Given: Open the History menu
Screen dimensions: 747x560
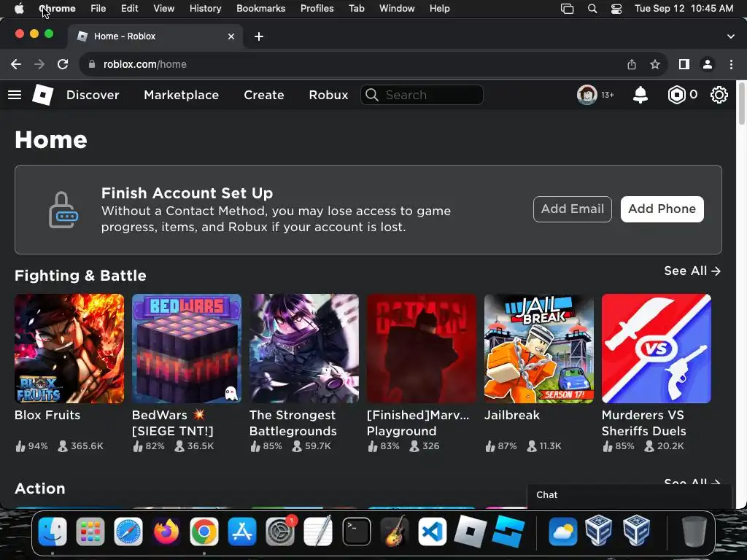Looking at the screenshot, I should [205, 9].
